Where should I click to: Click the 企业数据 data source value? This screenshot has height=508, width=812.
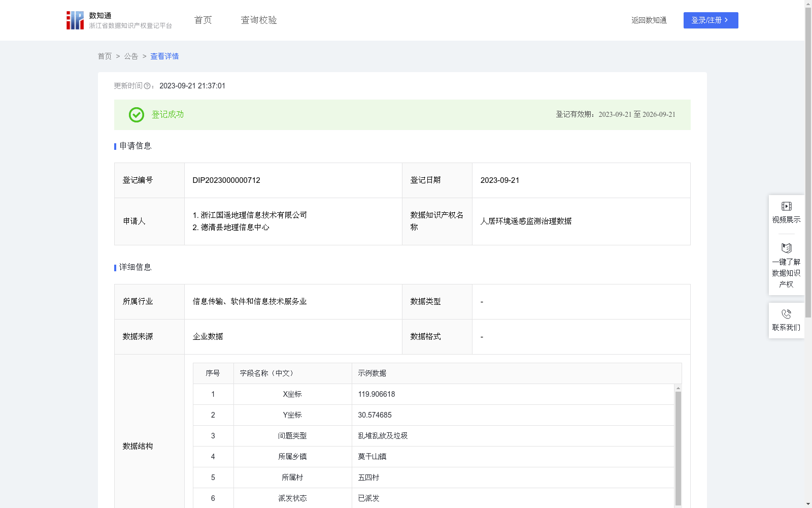pyautogui.click(x=208, y=337)
